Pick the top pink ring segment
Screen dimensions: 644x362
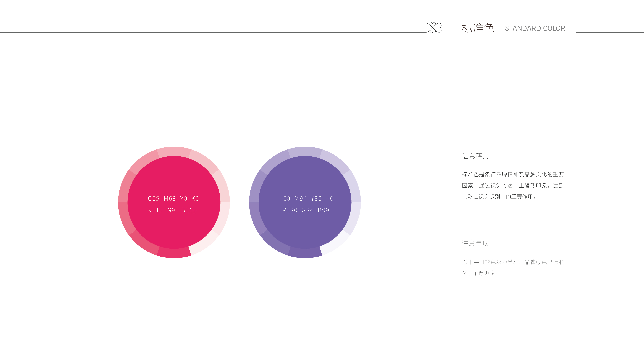click(174, 152)
